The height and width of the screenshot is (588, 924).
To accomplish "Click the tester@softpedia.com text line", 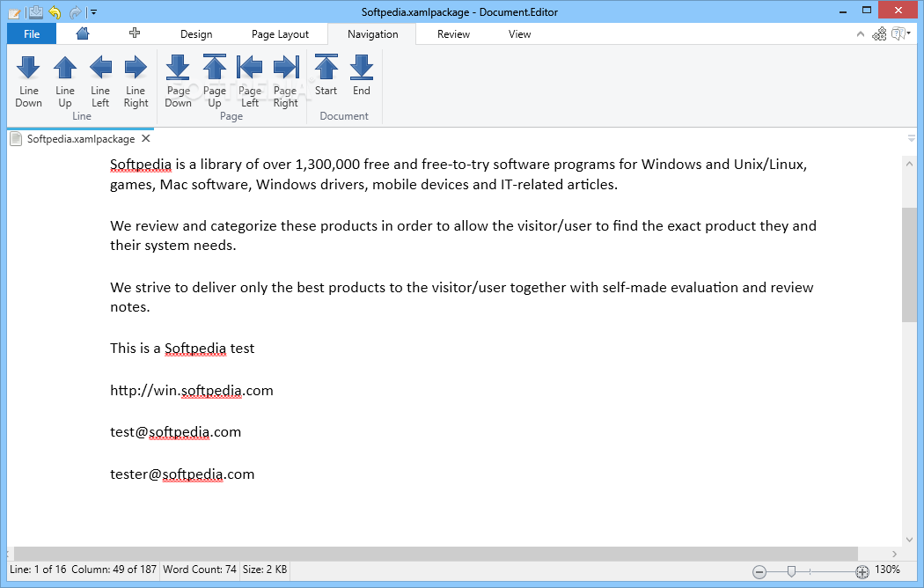I will [x=182, y=474].
